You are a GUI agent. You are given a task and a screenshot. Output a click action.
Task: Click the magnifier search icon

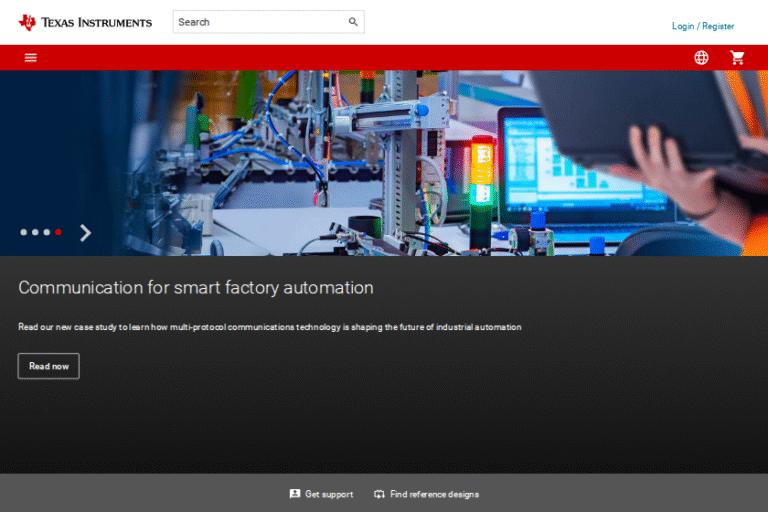353,22
